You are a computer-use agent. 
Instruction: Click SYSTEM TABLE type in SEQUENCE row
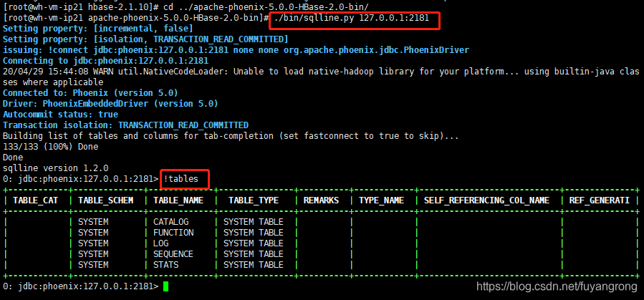254,254
